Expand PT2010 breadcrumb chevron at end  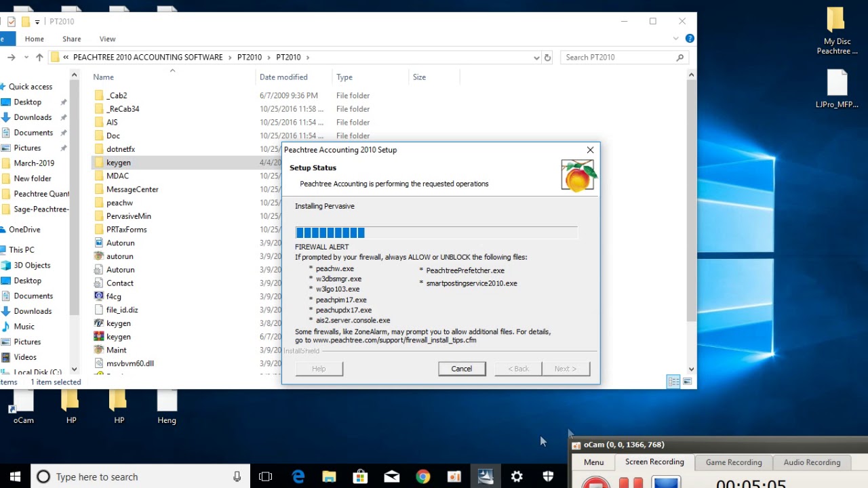tap(308, 58)
